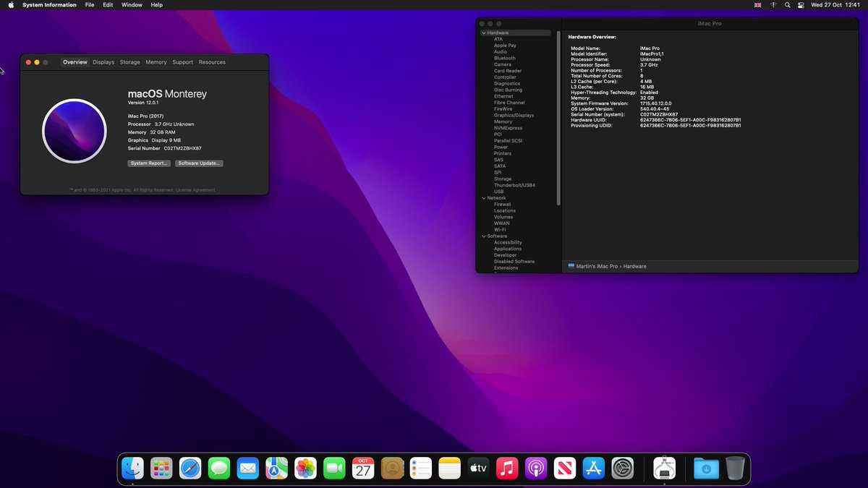The image size is (868, 488).
Task: Open the Help menu
Action: coord(156,5)
